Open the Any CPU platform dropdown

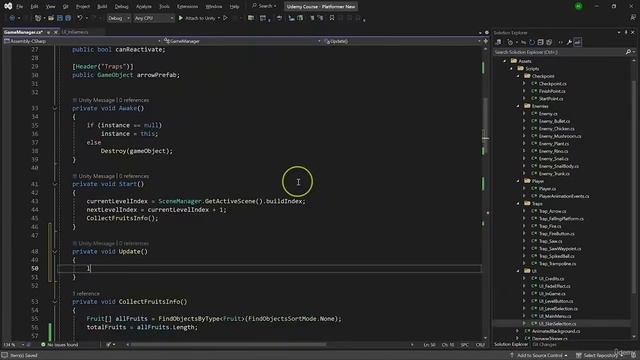(x=153, y=18)
